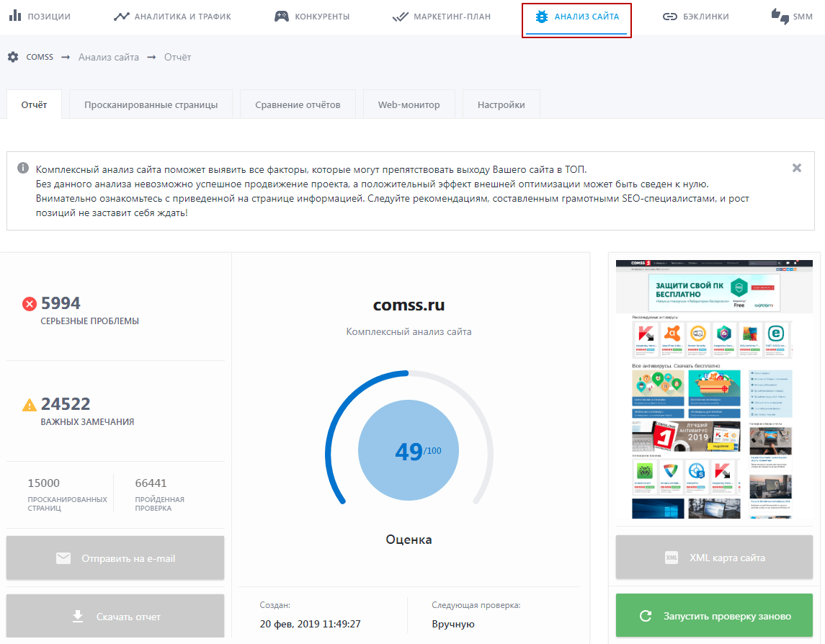The height and width of the screenshot is (644, 825).
Task: Click the trend line icon for Аналитика и трафик
Action: (x=122, y=17)
